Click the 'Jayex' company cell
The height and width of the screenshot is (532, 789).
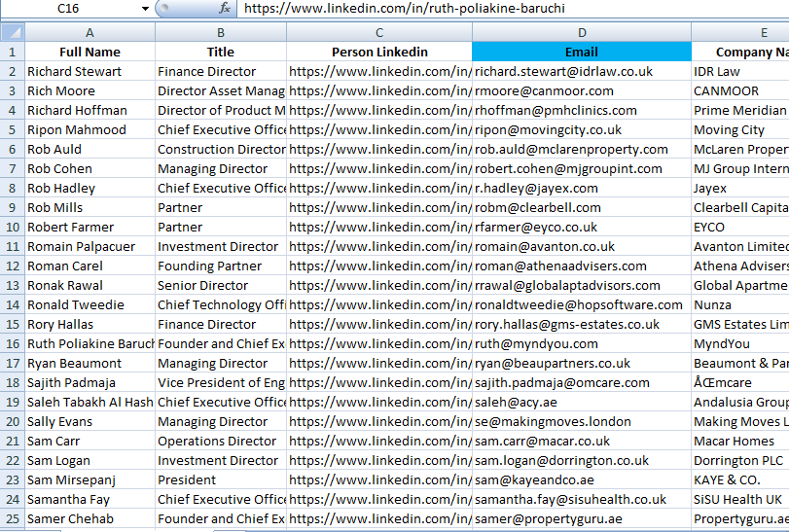[740, 188]
